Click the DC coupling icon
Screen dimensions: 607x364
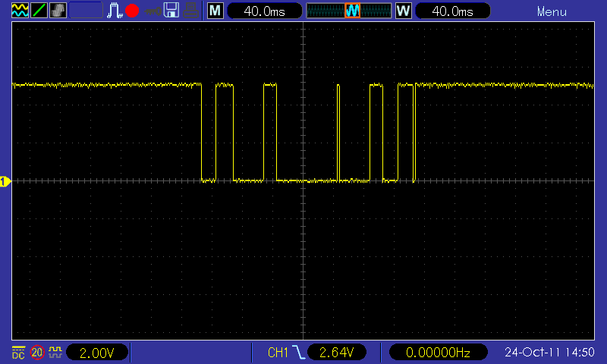coord(18,353)
